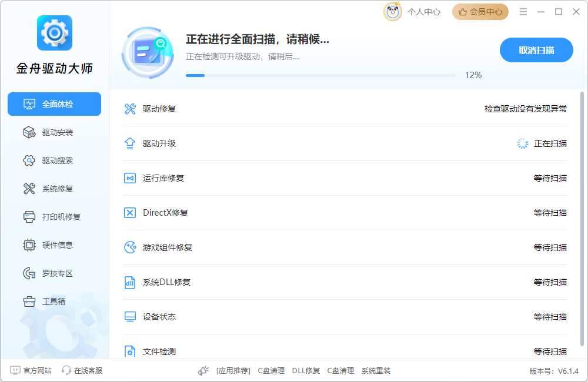Open the 会员中心 link

coord(480,11)
